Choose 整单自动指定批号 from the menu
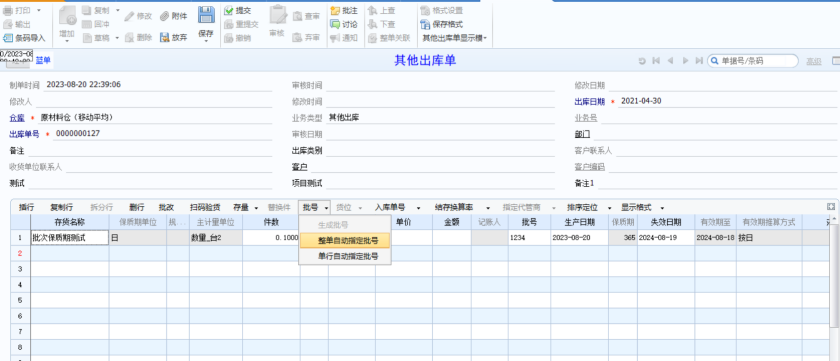Viewport: 840px width, 361px height. [345, 240]
